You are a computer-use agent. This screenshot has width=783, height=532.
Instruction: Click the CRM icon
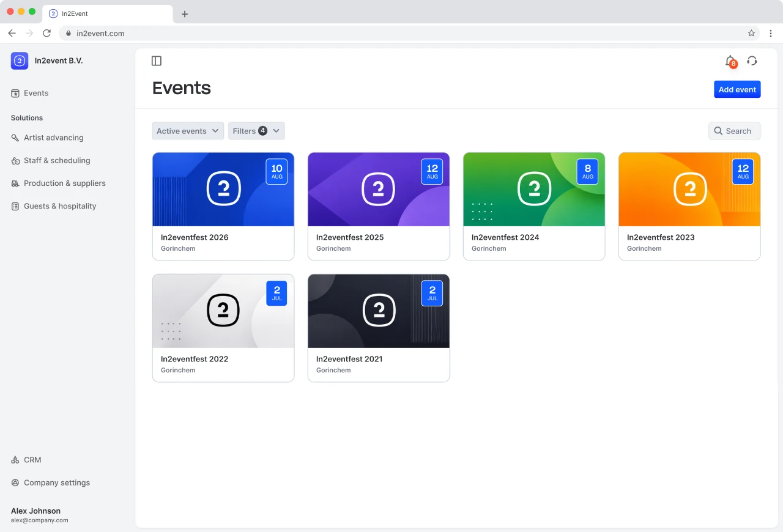15,460
